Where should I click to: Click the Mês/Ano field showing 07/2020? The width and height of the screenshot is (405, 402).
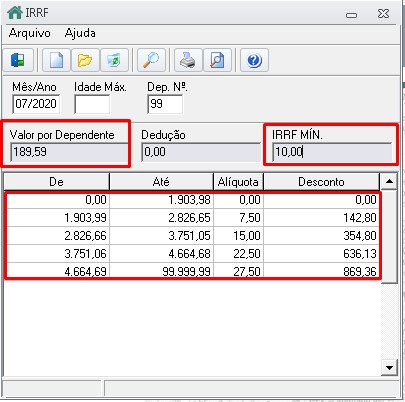point(36,104)
